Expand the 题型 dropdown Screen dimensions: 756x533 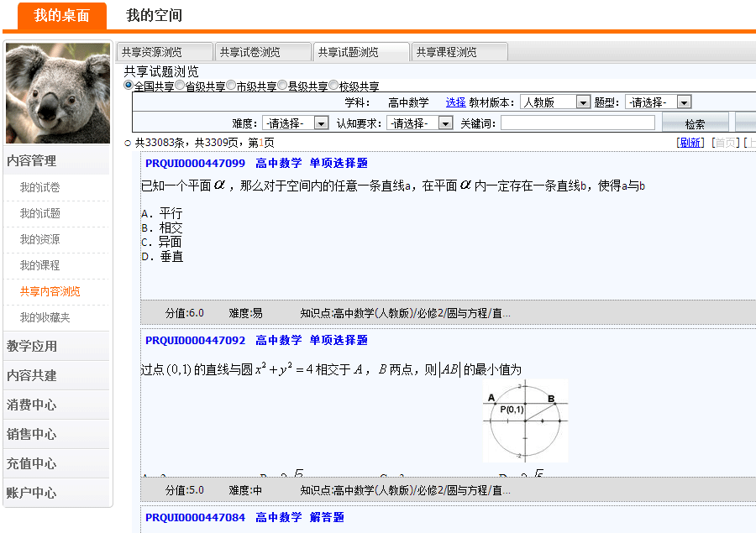coord(658,102)
